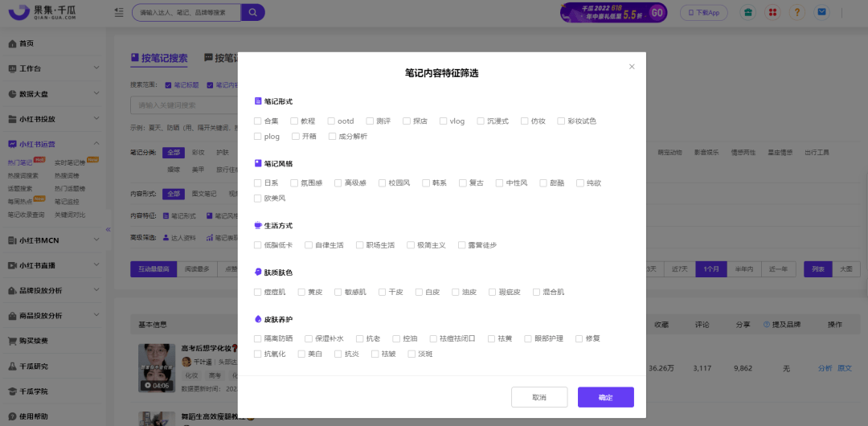Choose 半年内 time range
The image size is (868, 426).
click(743, 269)
